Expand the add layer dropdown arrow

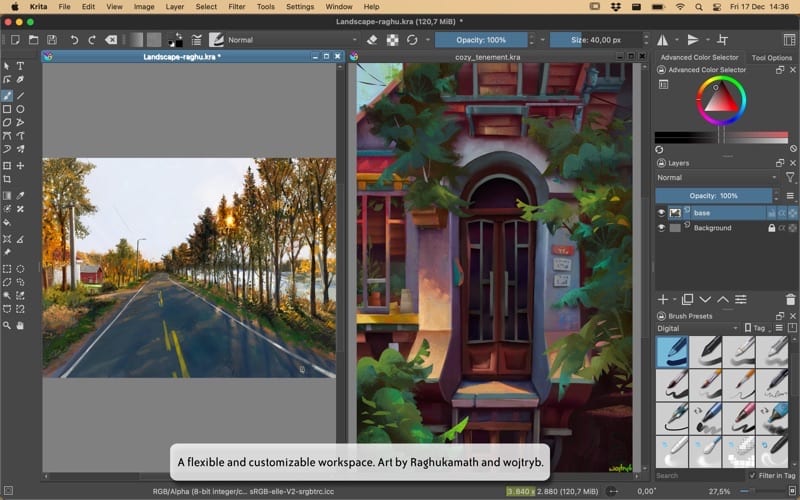tap(674, 299)
